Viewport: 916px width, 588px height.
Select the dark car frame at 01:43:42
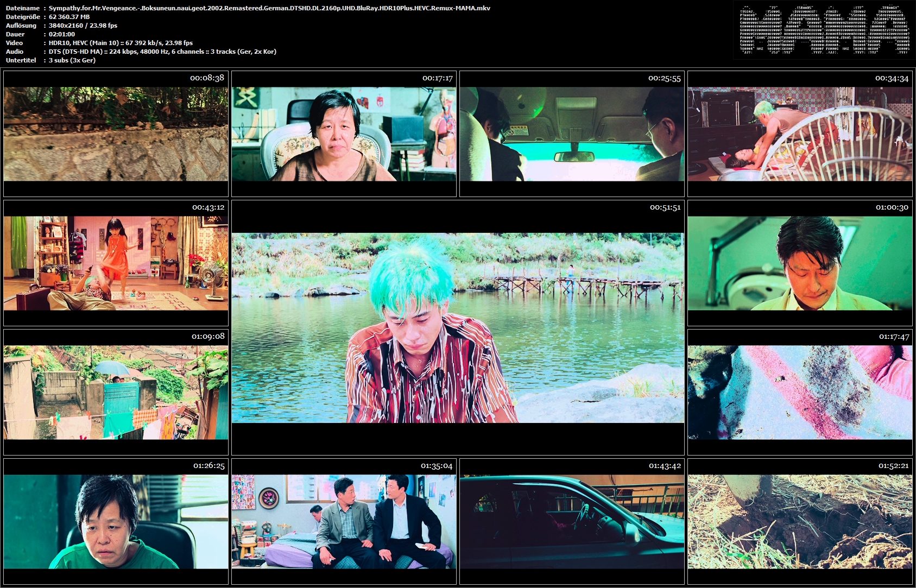(x=572, y=521)
